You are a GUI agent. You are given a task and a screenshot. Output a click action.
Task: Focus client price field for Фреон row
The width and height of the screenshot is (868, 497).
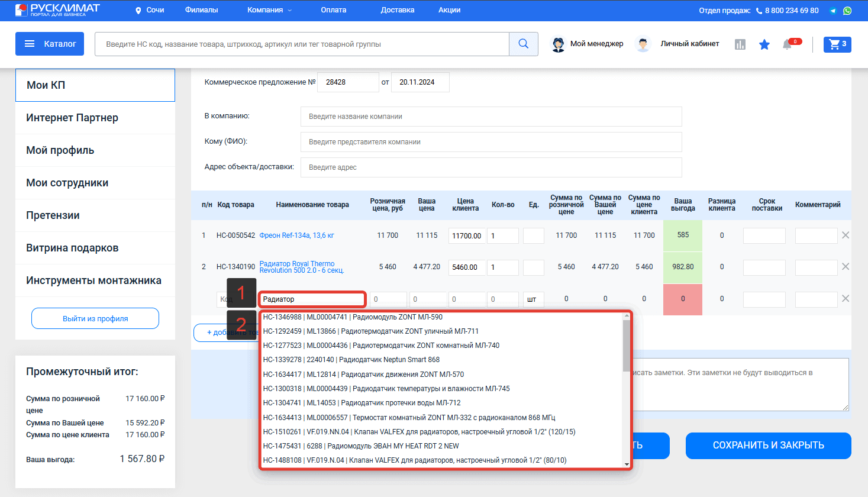467,235
